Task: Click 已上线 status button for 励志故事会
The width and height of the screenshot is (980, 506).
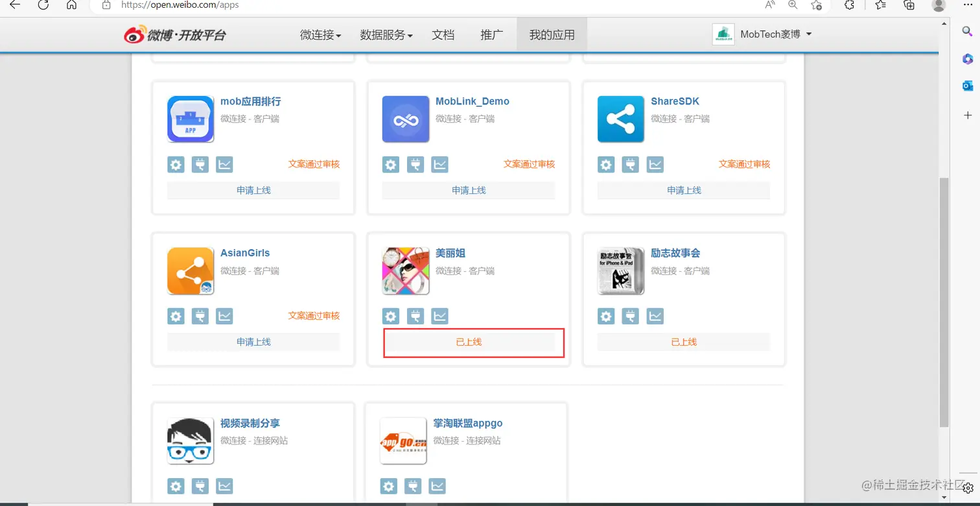Action: tap(684, 342)
